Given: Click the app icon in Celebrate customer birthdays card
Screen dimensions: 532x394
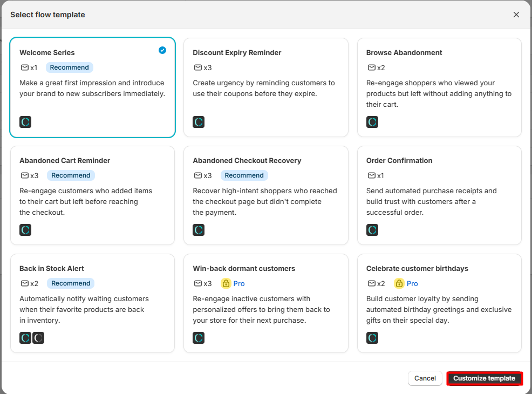Looking at the screenshot, I should (372, 338).
